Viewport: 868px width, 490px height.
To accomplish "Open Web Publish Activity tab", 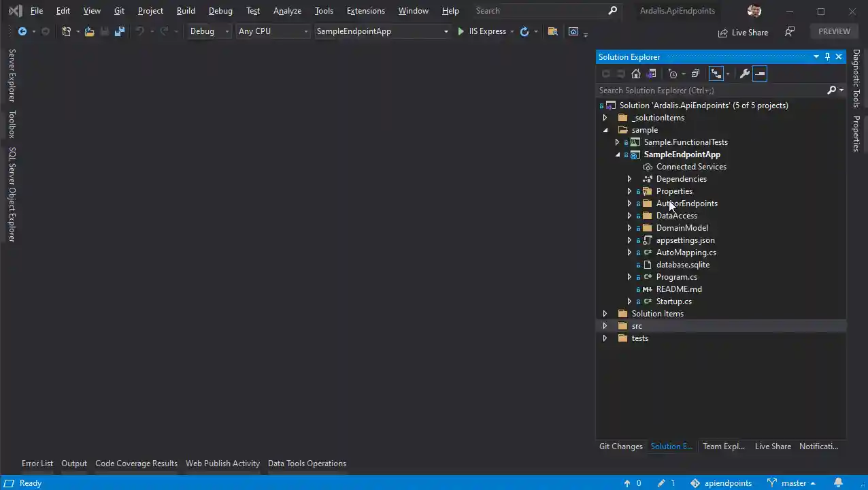I will (223, 463).
